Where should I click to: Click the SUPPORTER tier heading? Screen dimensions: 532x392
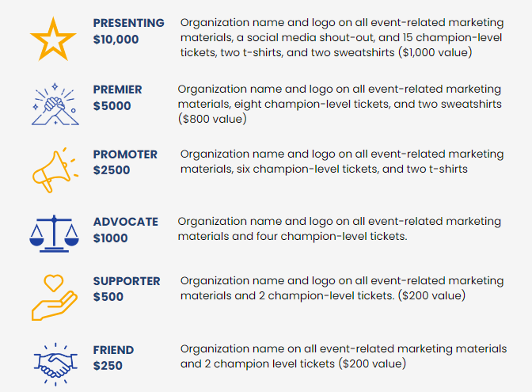pos(127,281)
